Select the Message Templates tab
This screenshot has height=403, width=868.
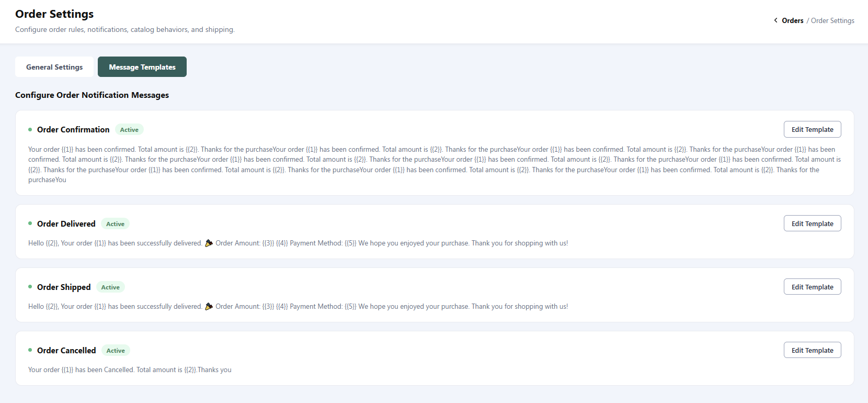142,67
